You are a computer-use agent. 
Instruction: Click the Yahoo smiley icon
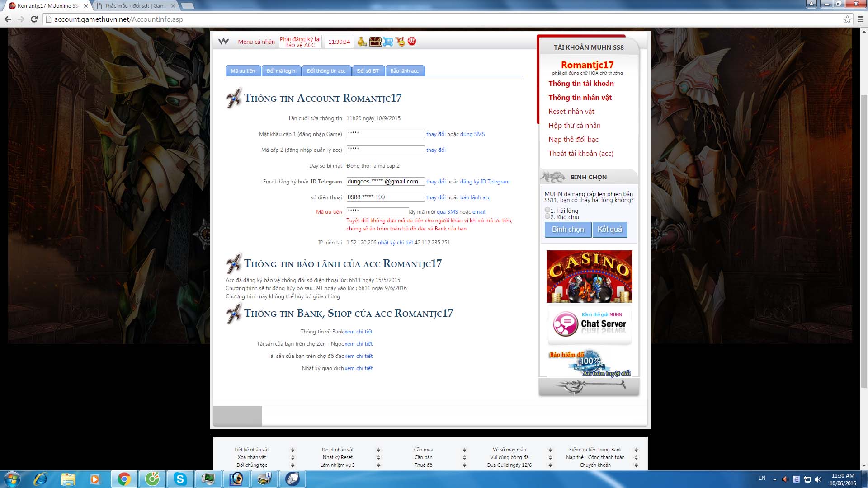[400, 42]
